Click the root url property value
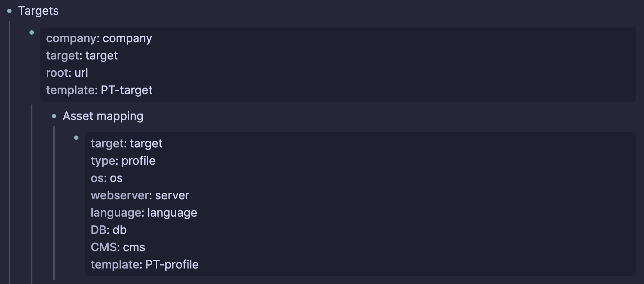This screenshot has width=644, height=284. click(x=81, y=73)
